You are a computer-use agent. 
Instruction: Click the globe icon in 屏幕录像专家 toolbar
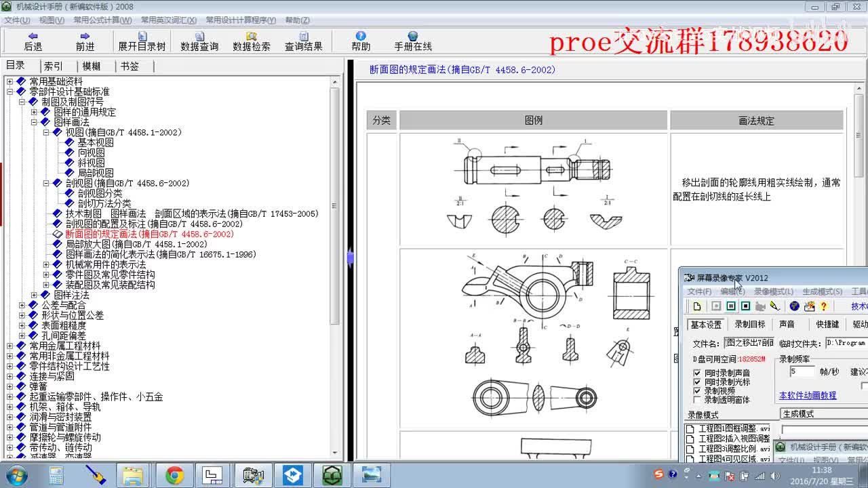[795, 306]
